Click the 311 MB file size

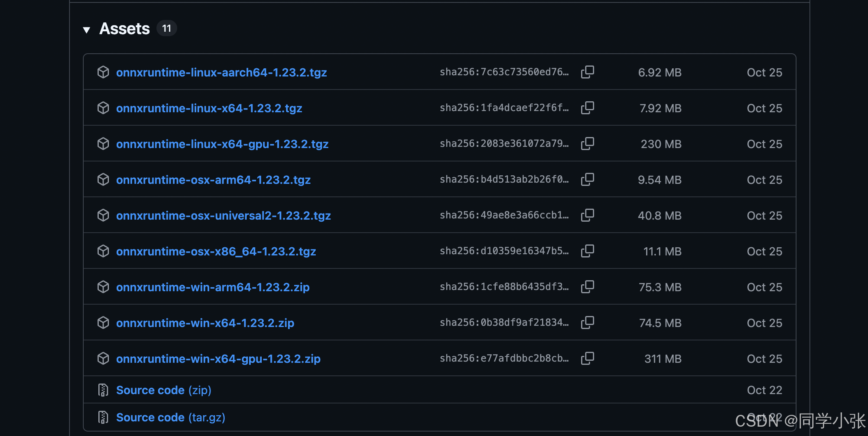tap(663, 359)
